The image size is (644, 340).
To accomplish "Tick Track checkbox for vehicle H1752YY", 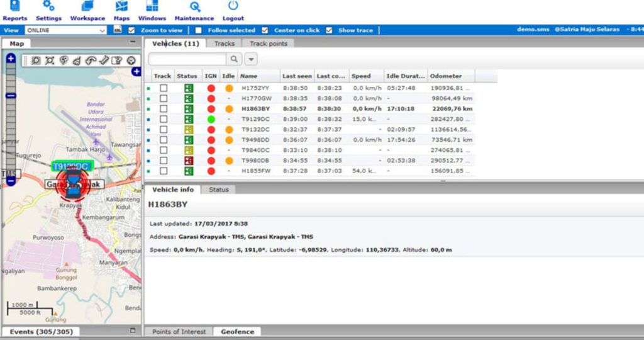I will tap(164, 88).
